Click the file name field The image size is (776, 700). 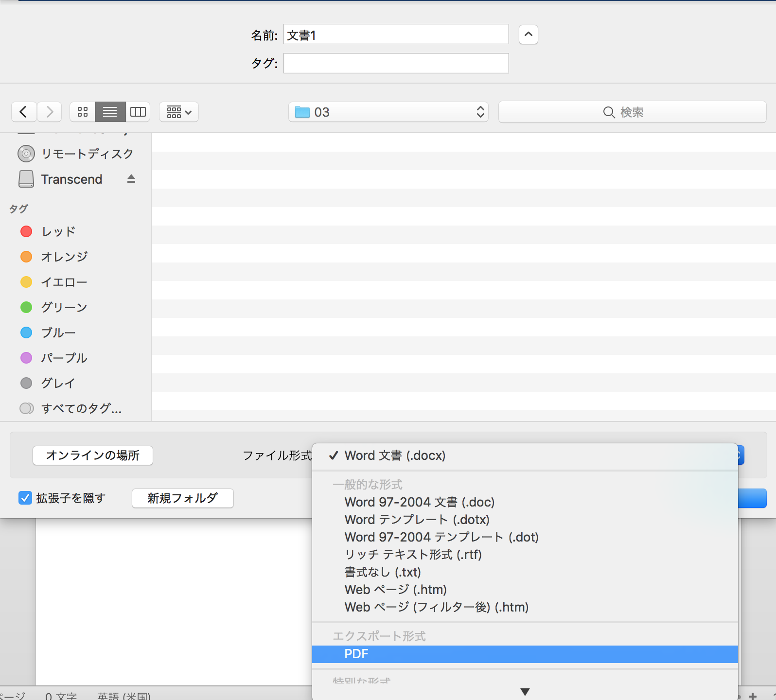point(396,35)
